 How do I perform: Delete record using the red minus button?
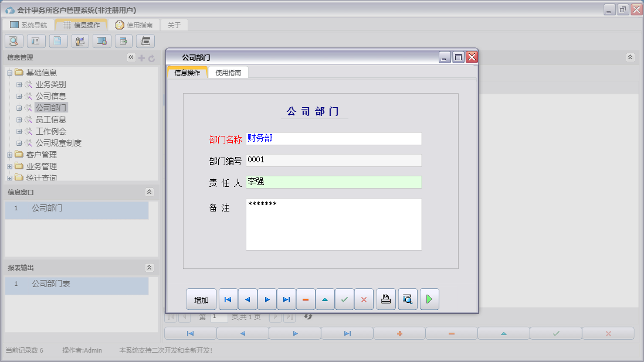click(306, 299)
